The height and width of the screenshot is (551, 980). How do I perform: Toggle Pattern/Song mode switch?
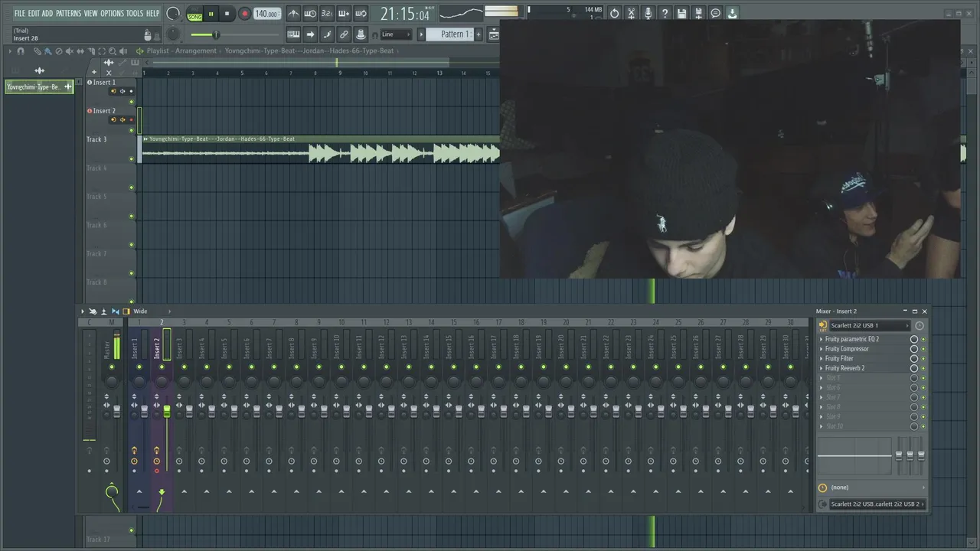point(194,14)
